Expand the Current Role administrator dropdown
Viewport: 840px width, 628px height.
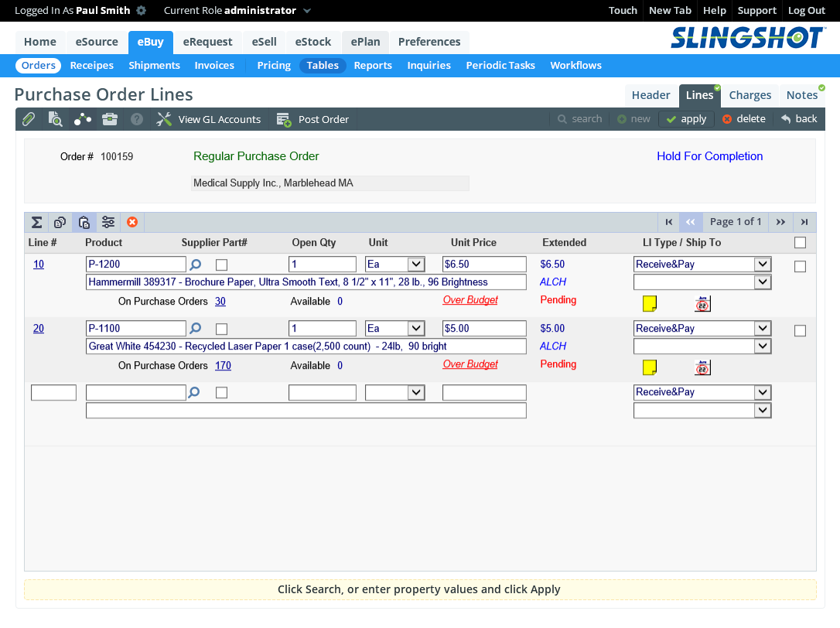307,11
